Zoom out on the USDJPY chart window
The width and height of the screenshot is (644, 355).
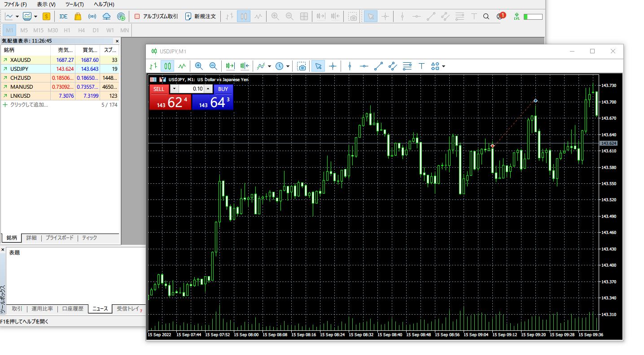[213, 66]
